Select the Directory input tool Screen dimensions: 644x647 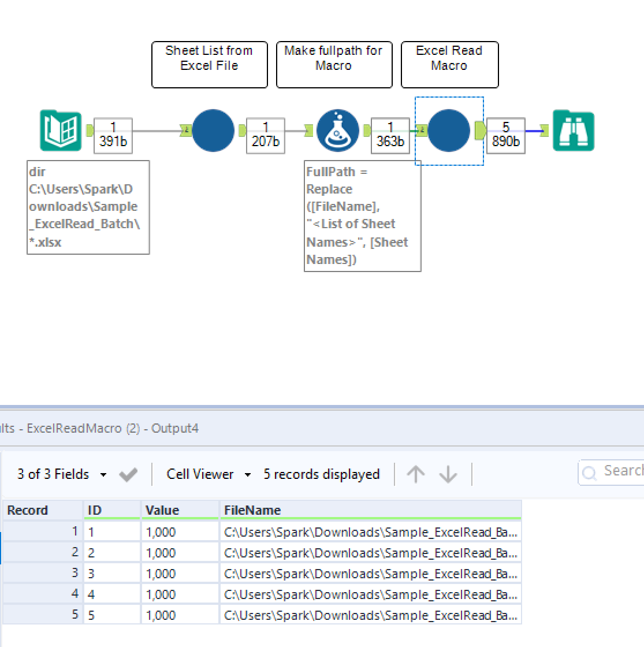pos(59,131)
